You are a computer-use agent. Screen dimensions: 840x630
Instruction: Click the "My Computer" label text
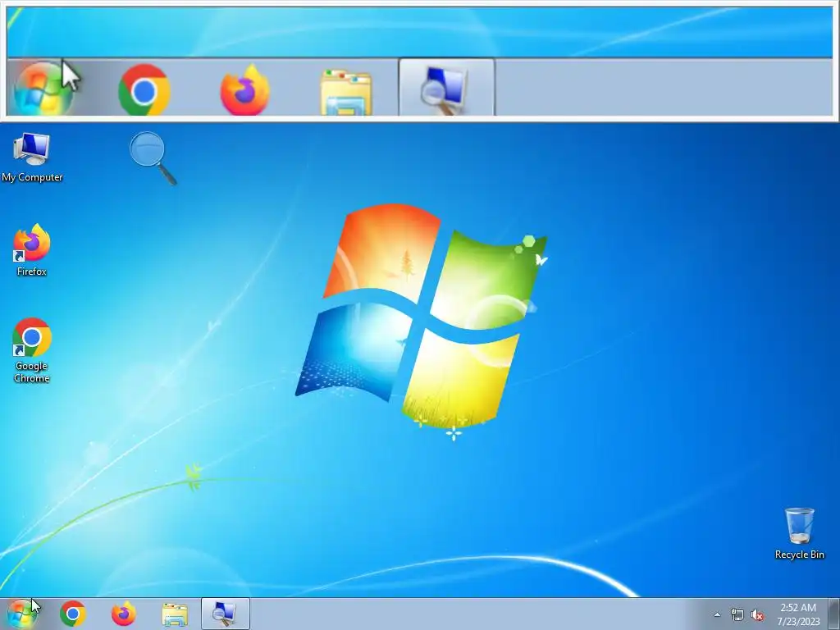(32, 177)
